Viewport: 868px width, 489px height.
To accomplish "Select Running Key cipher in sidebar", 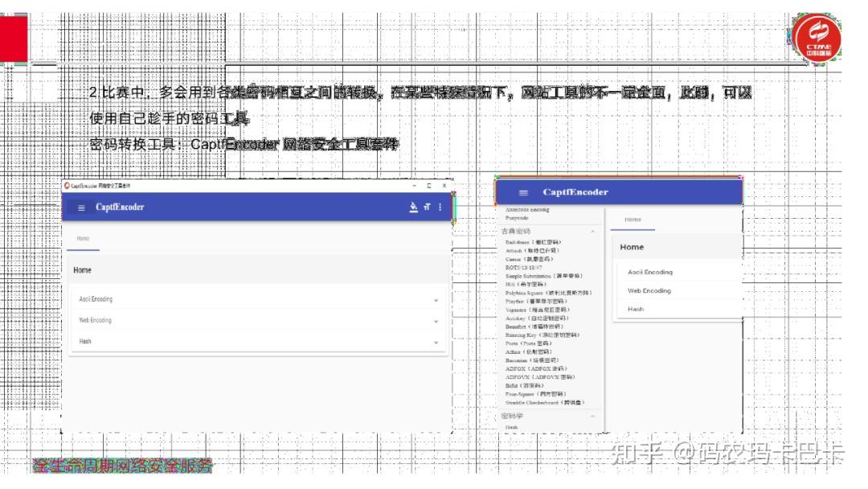I will click(x=542, y=335).
